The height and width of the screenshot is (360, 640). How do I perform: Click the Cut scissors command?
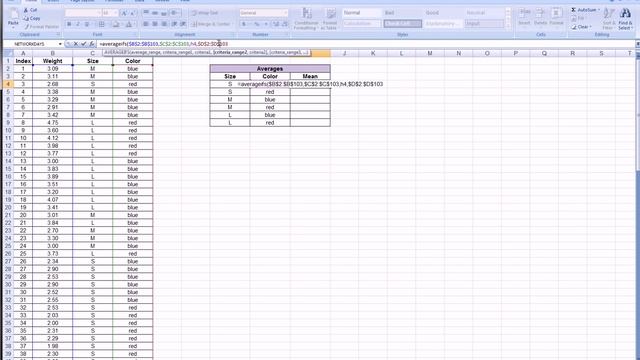tap(31, 10)
